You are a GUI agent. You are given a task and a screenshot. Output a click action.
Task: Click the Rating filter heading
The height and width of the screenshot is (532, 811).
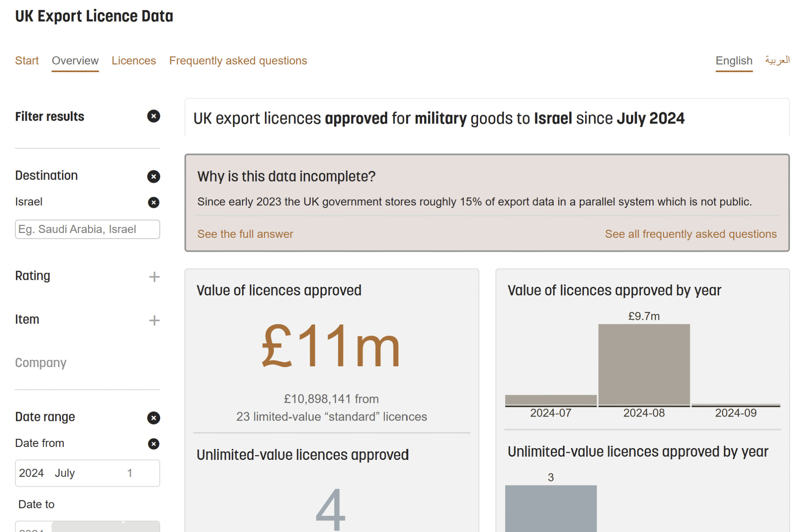tap(32, 276)
